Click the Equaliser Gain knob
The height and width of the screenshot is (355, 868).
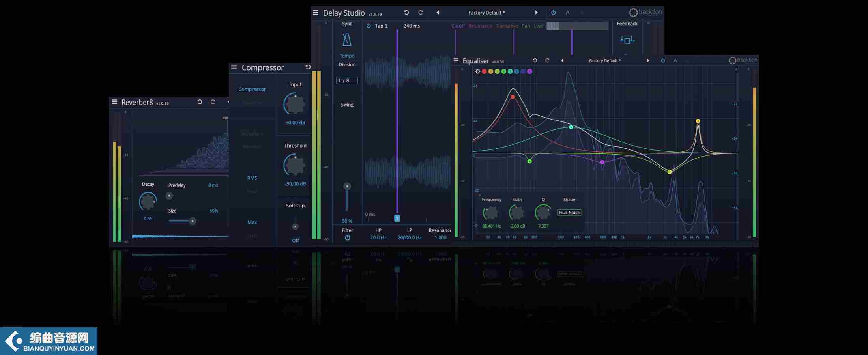[x=517, y=213]
